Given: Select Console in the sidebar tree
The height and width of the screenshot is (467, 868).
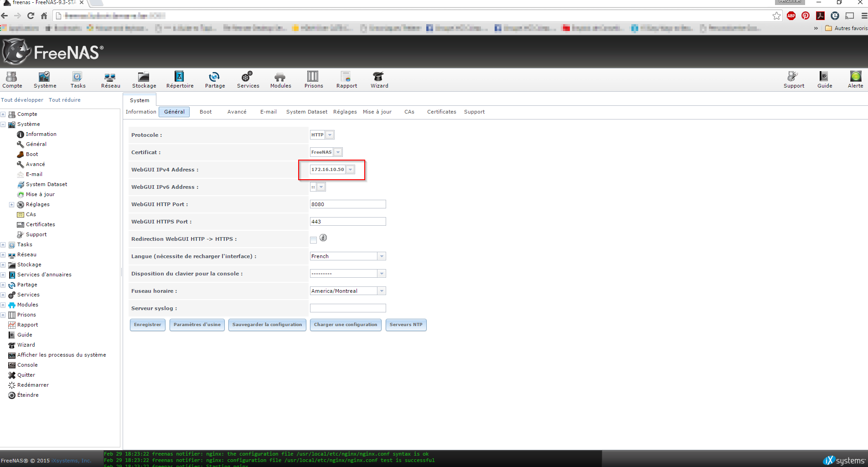Looking at the screenshot, I should [x=27, y=365].
